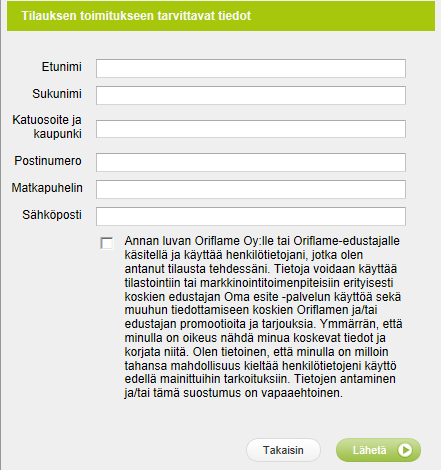Focus the Matkapuhelin input box

coord(251,189)
